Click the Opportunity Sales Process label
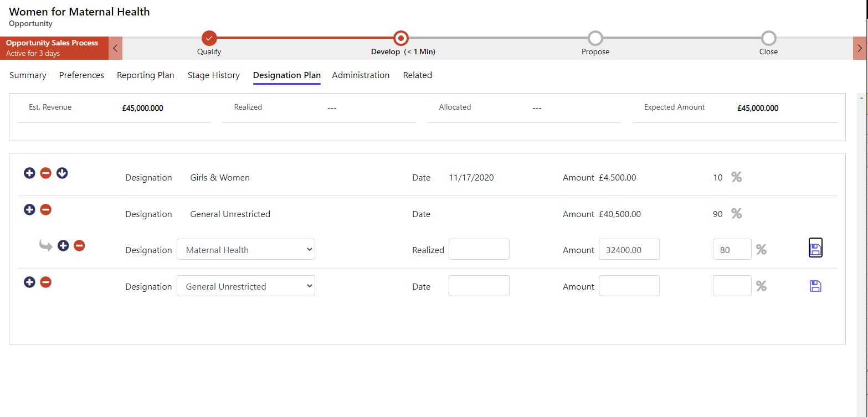The image size is (868, 417). pyautogui.click(x=52, y=43)
